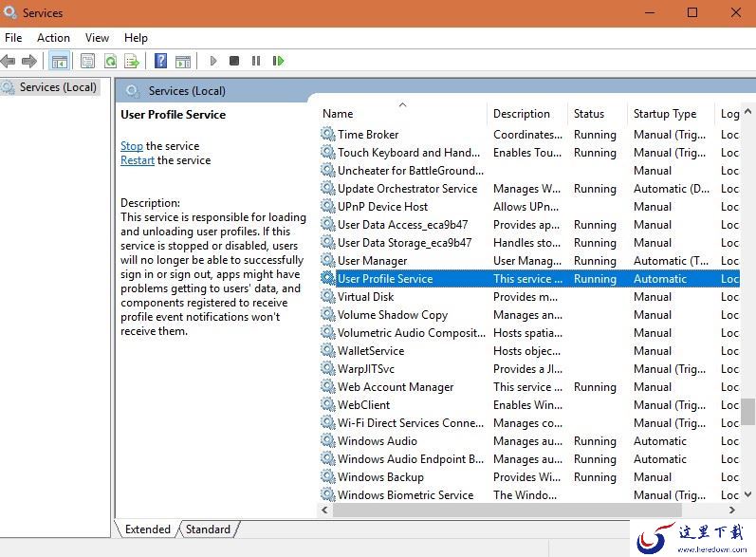
Task: Click gear icon beside UPnP Device Host
Action: tap(328, 206)
